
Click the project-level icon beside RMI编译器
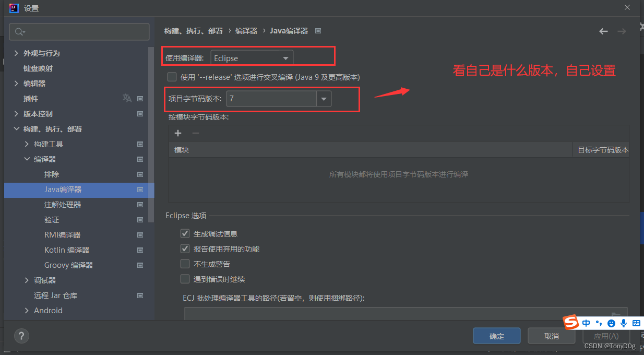point(140,235)
